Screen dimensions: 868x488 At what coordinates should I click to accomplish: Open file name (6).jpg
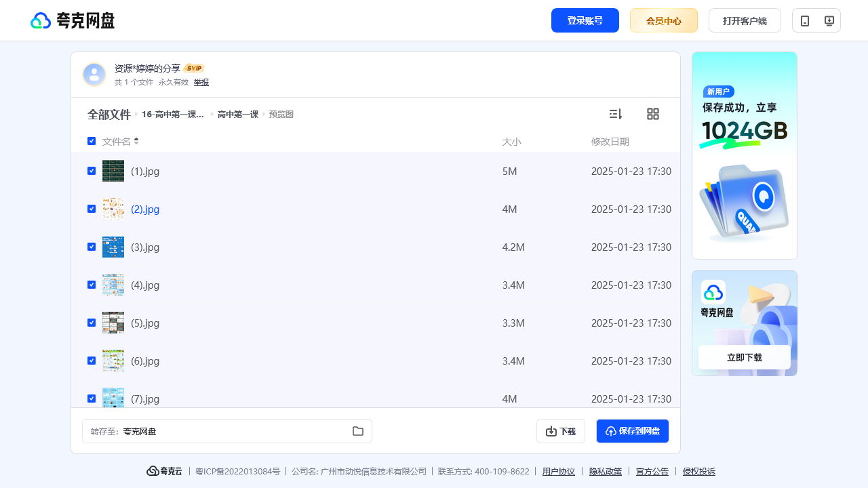(145, 361)
